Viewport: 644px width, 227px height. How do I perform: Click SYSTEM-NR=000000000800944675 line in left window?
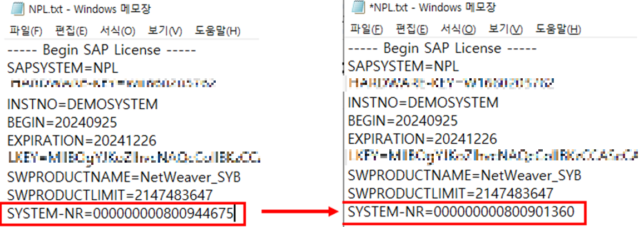pyautogui.click(x=121, y=214)
